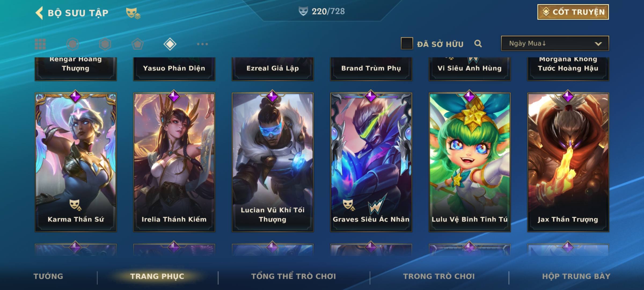The image size is (644, 290).
Task: Switch to the Trong Trò Chơi tab
Action: click(439, 276)
